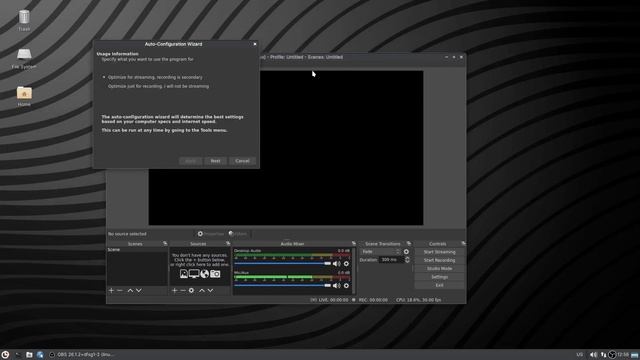Click the Desktop Audio volume slider
The image size is (640, 360).
click(282, 264)
